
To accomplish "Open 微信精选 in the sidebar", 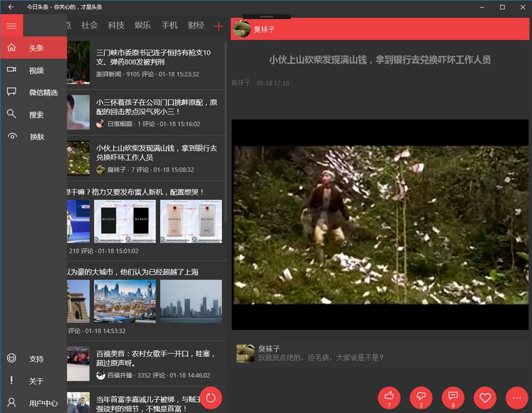I will [x=34, y=92].
